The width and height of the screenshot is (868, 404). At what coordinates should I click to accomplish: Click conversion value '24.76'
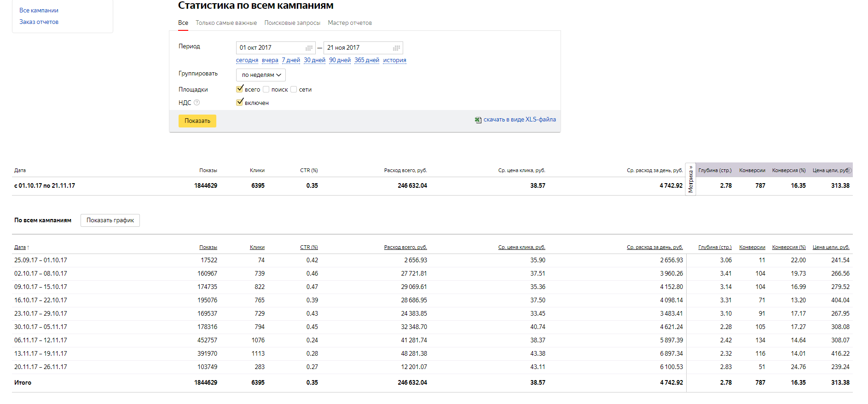[x=799, y=367]
